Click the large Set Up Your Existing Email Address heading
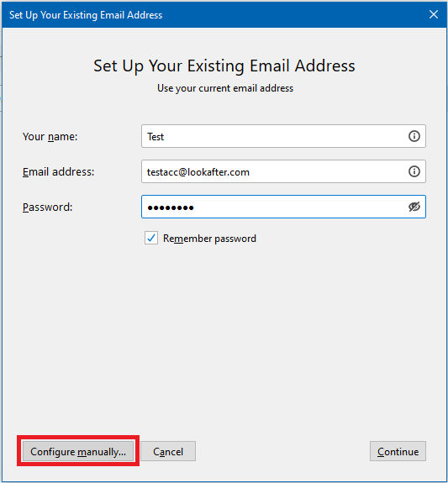Screen dimensions: 448x483 pos(224,66)
